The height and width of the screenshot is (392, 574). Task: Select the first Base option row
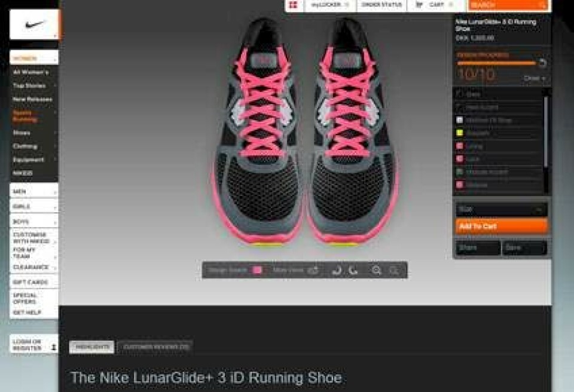pyautogui.click(x=498, y=94)
